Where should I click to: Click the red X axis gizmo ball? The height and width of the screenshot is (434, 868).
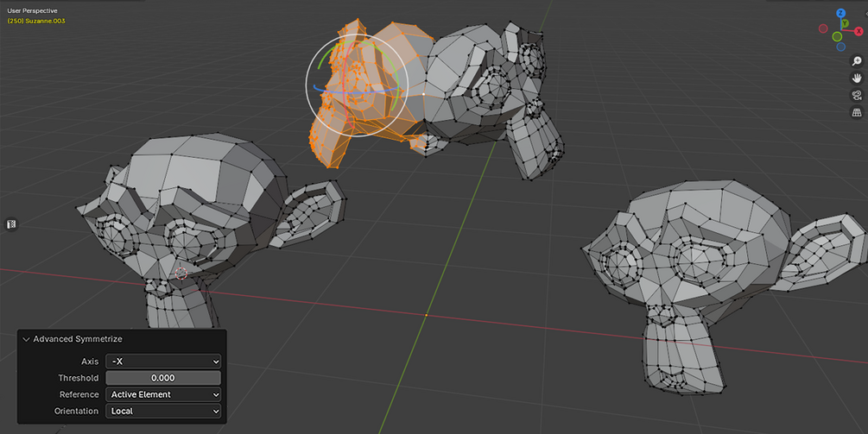858,32
